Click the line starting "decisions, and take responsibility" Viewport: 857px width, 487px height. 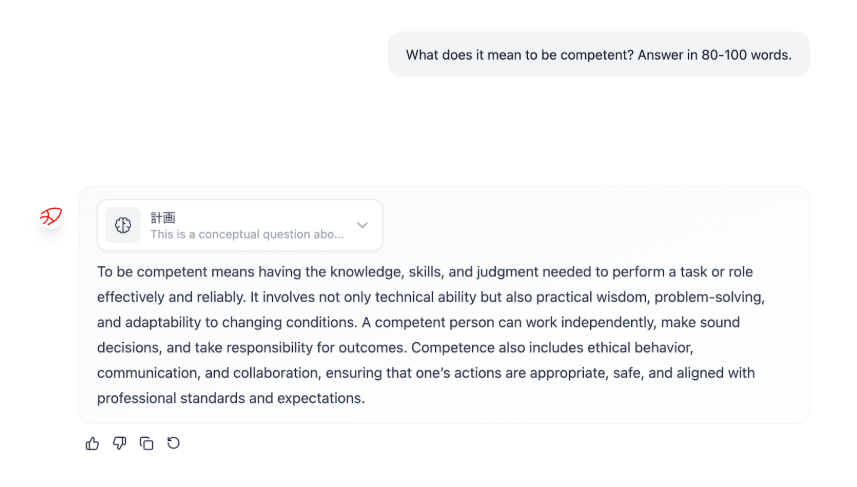tap(395, 348)
